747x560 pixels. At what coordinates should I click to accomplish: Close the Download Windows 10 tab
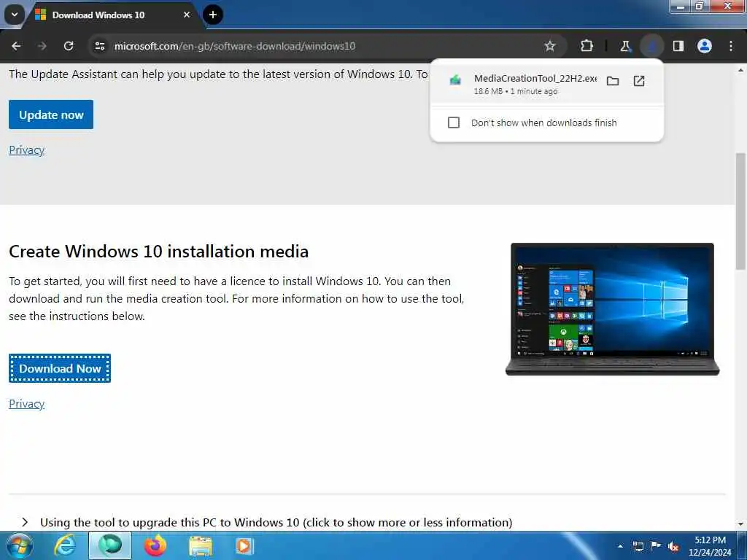187,15
